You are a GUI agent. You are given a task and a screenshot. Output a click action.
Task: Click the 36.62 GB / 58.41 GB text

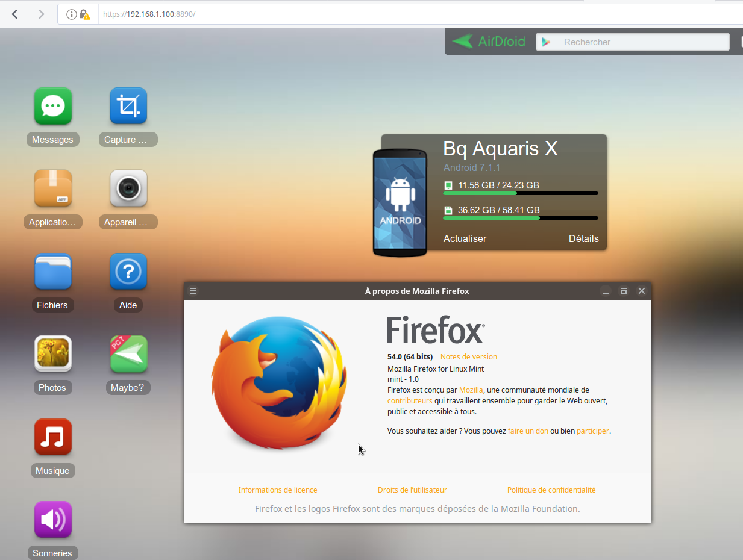pos(498,210)
